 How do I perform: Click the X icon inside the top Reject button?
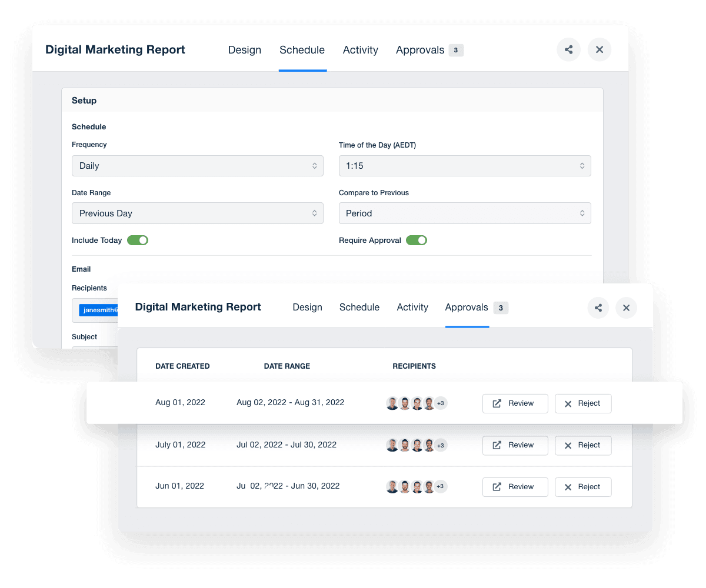point(568,403)
